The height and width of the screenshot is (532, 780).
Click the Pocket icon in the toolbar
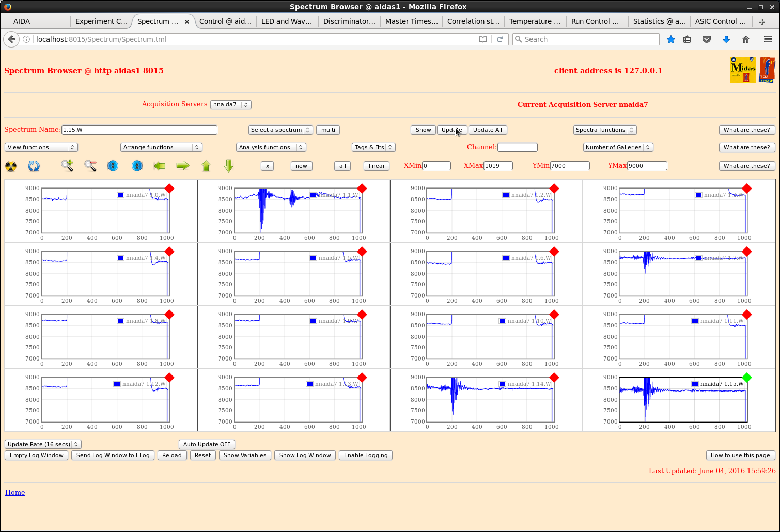point(707,39)
